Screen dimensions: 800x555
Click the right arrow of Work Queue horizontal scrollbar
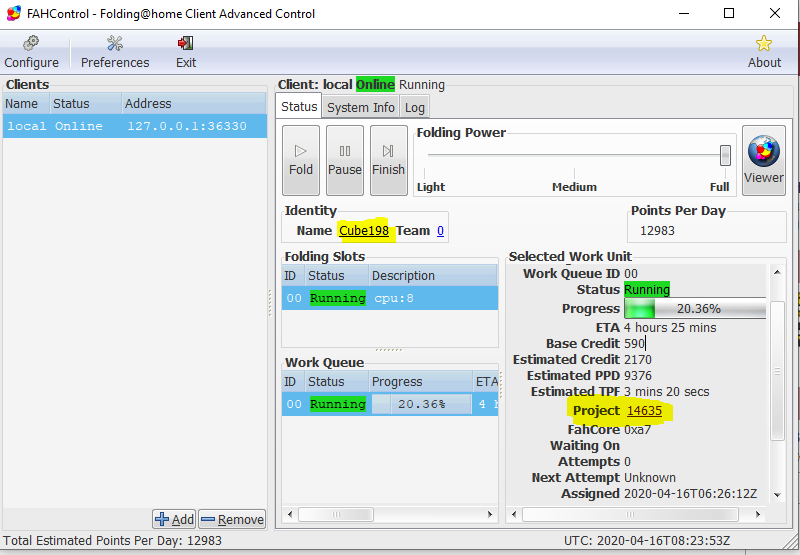tap(490, 514)
